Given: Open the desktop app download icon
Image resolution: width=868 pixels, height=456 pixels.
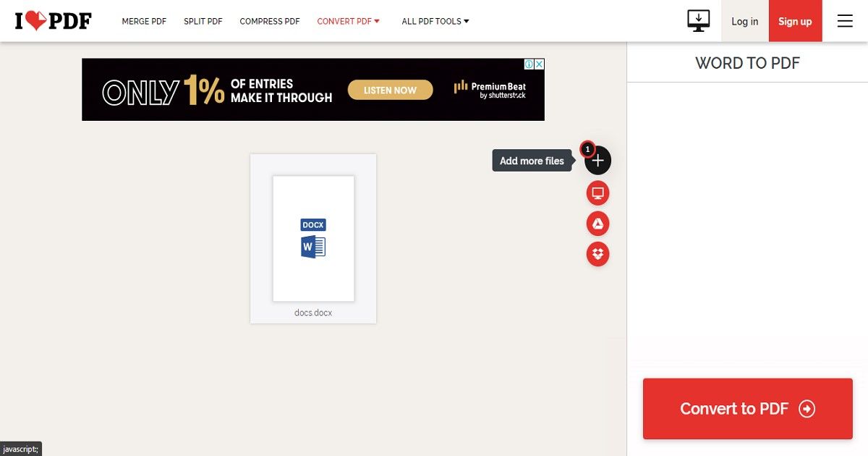Looking at the screenshot, I should [699, 21].
